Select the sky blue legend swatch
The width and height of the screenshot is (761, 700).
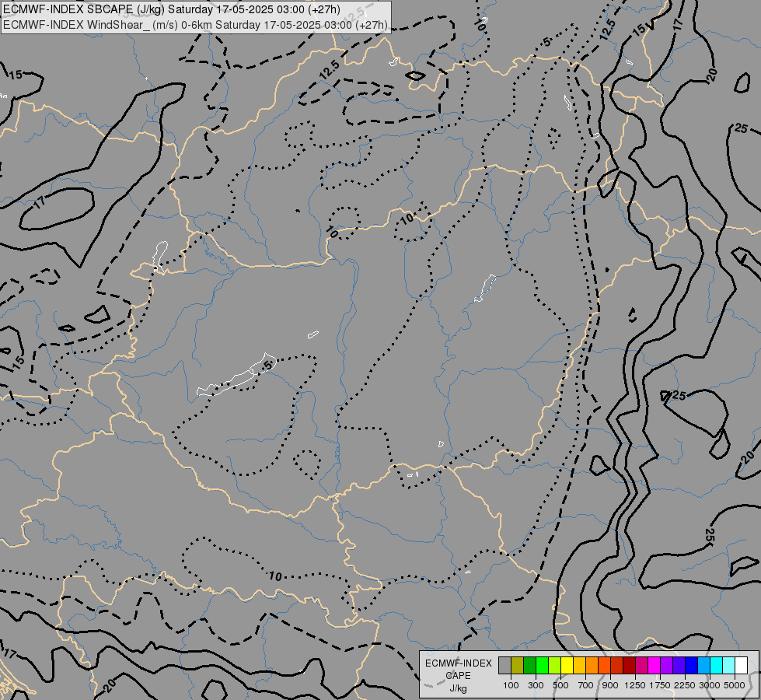(x=703, y=666)
